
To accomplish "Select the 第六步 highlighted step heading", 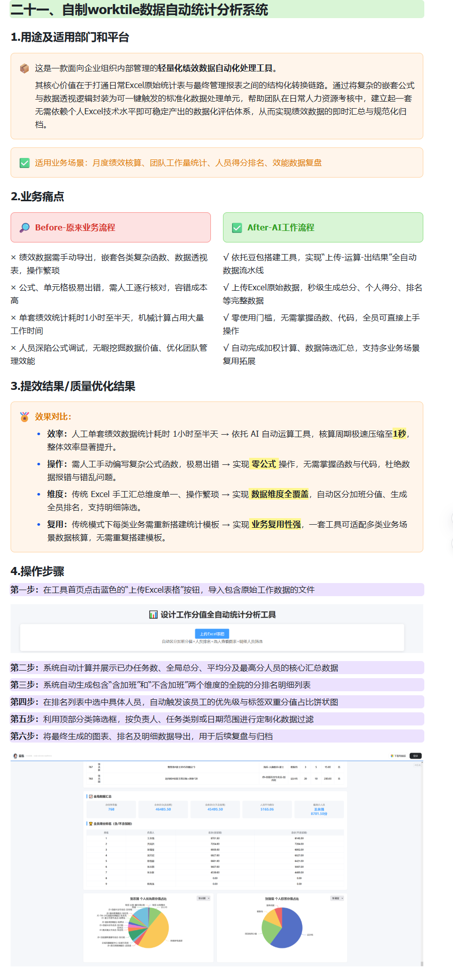I will point(217,736).
